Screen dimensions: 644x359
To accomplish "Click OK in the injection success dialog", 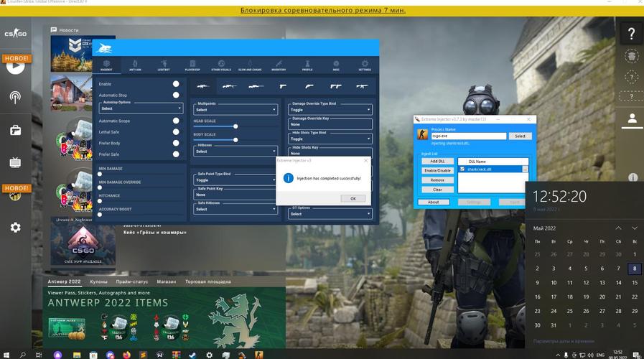I will coord(353,198).
